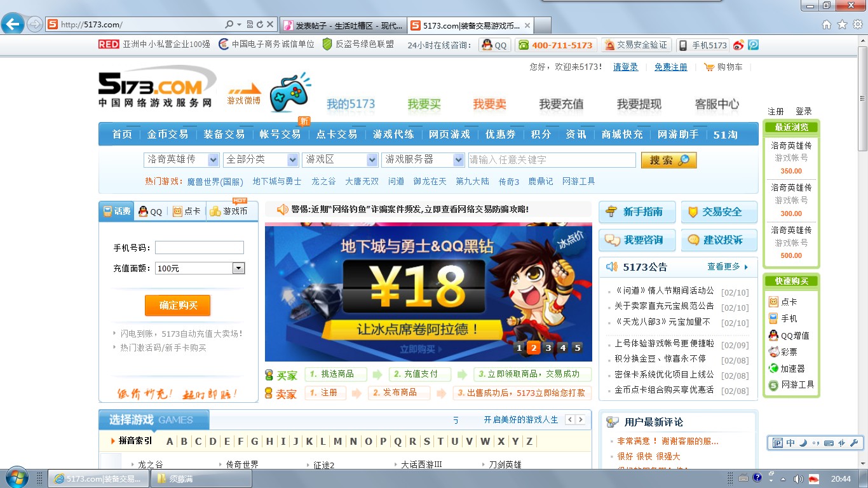Screen dimensions: 868x488
Task: Select the 点卡 recharge tab
Action: coord(187,212)
